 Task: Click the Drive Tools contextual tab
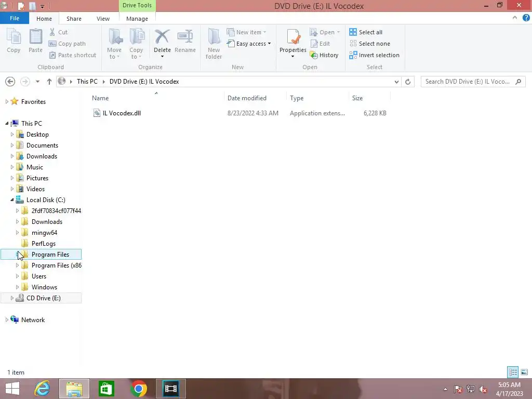point(137,5)
